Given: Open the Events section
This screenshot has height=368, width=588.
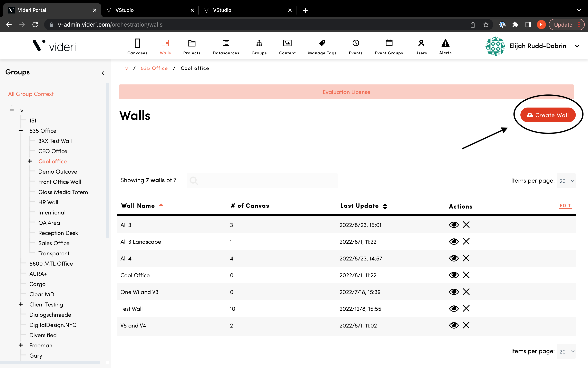Looking at the screenshot, I should pos(356,47).
